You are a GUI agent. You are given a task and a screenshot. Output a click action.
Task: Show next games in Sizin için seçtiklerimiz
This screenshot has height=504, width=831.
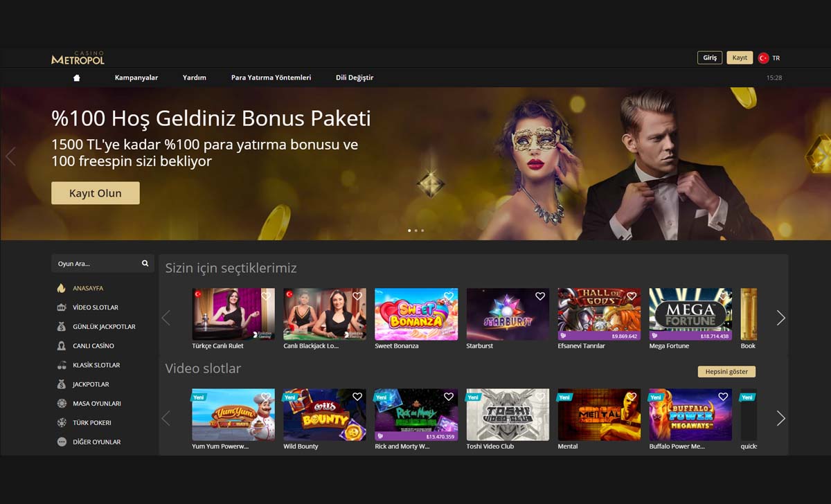tap(781, 318)
